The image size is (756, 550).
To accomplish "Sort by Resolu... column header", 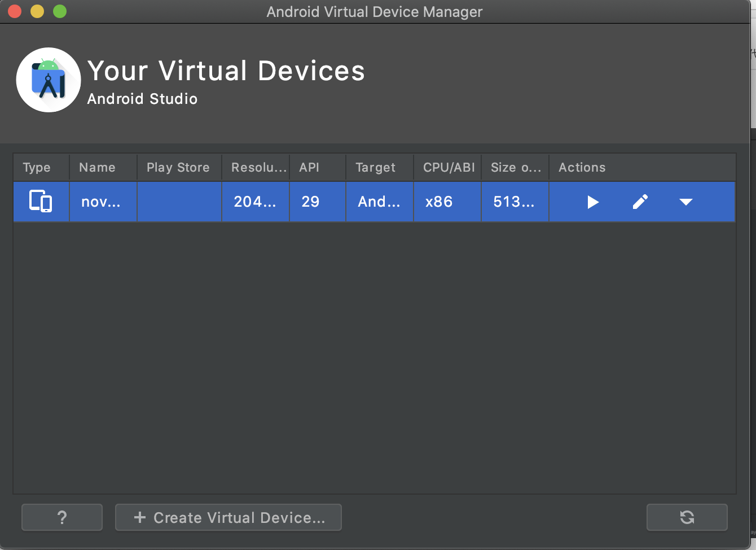I will 256,168.
